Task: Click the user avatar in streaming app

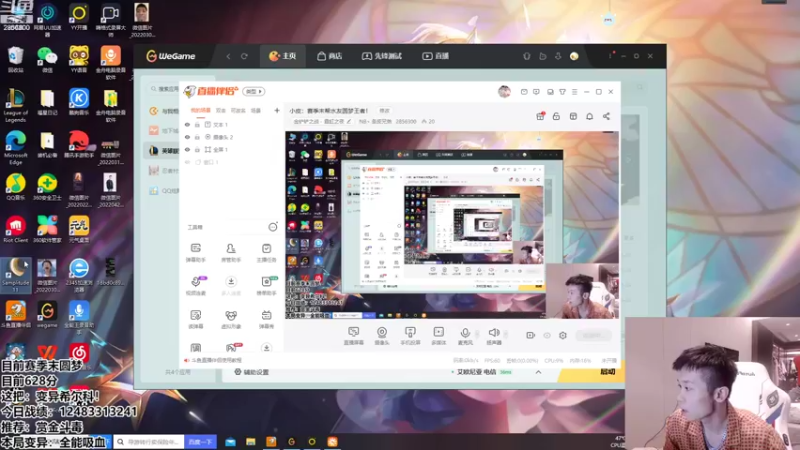Action: coord(504,91)
